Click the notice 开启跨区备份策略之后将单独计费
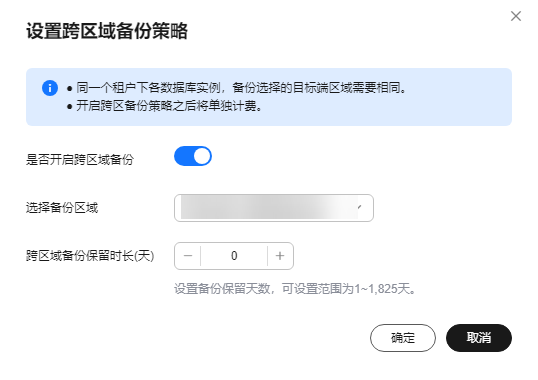 click(x=169, y=106)
